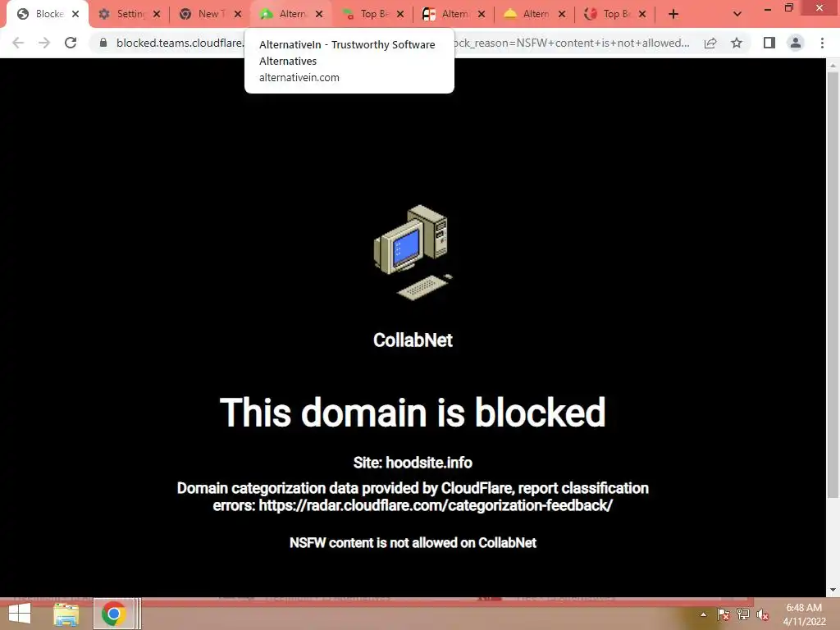Click alternativein.com in tab hover card

pyautogui.click(x=299, y=78)
